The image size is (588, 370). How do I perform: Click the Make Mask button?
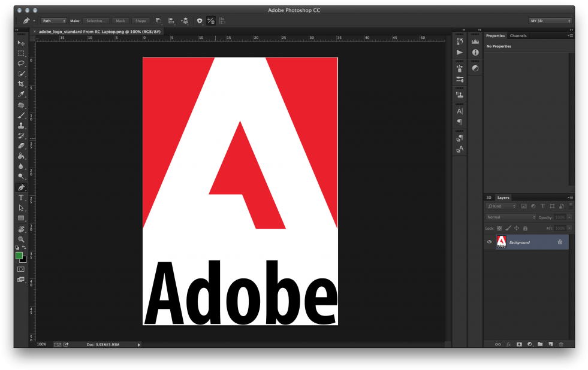tap(120, 21)
